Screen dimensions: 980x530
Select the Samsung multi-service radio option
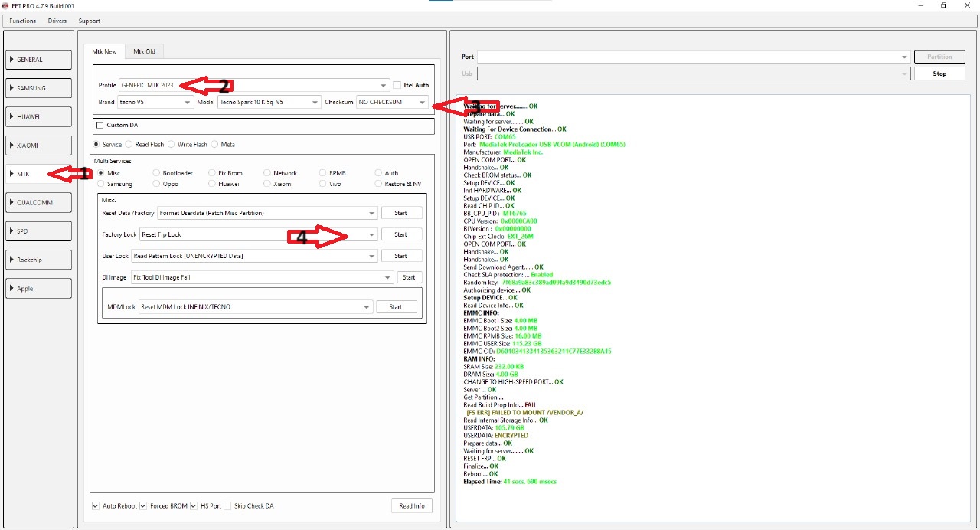101,184
